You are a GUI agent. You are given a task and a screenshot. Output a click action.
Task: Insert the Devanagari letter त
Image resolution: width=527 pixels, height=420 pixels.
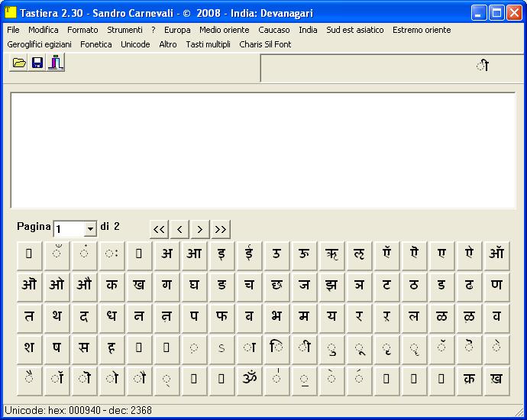30,318
